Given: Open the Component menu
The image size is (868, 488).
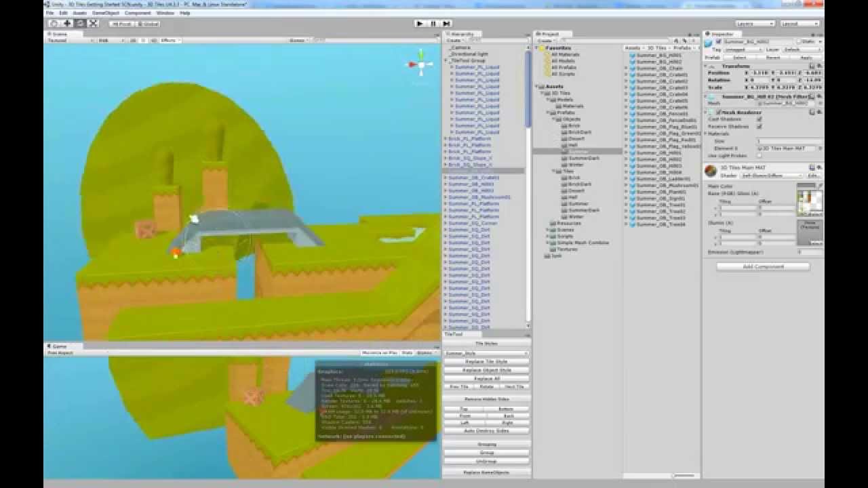Looking at the screenshot, I should tap(138, 13).
